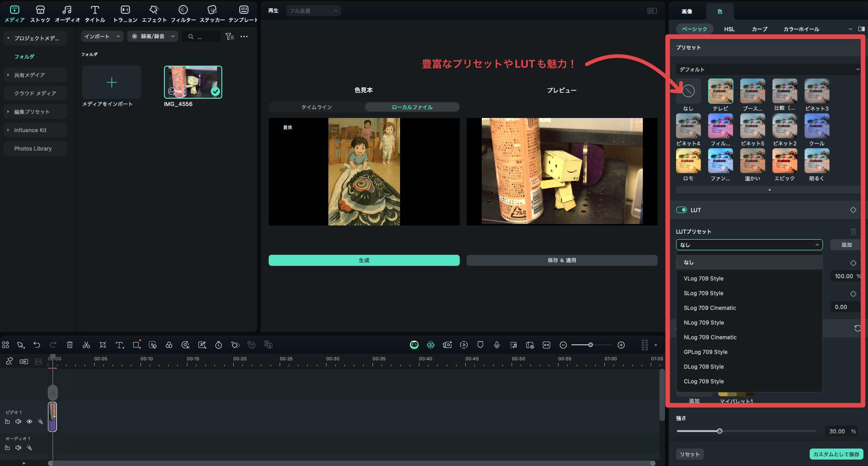The image size is (868, 466).
Task: Expand the 編集プリセット section
Action: point(8,112)
